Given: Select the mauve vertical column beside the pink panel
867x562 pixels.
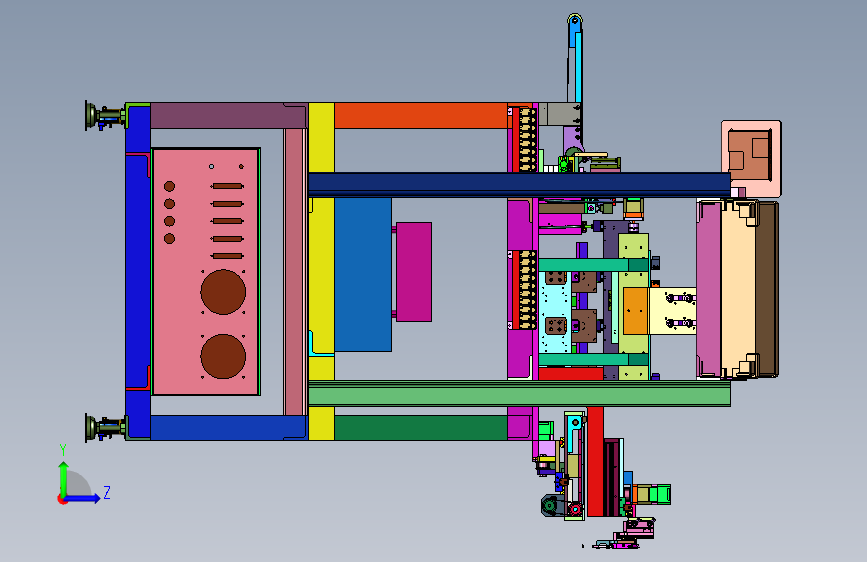Looking at the screenshot, I should click(x=295, y=272).
